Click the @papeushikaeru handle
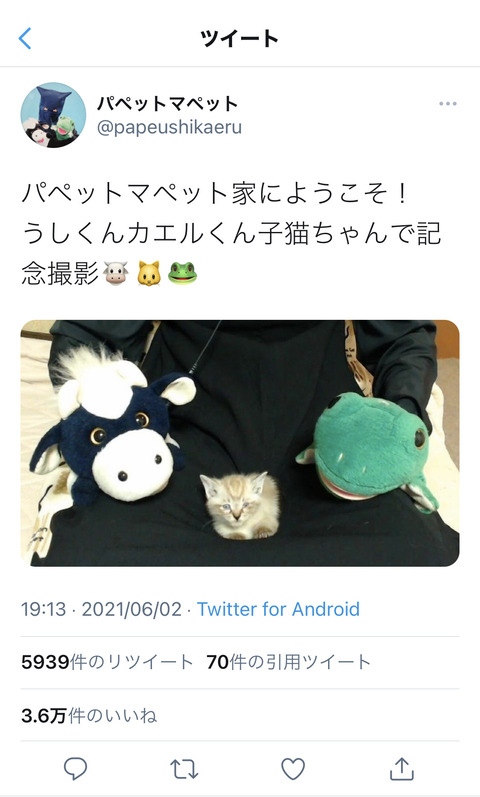480x797 pixels. [169, 127]
